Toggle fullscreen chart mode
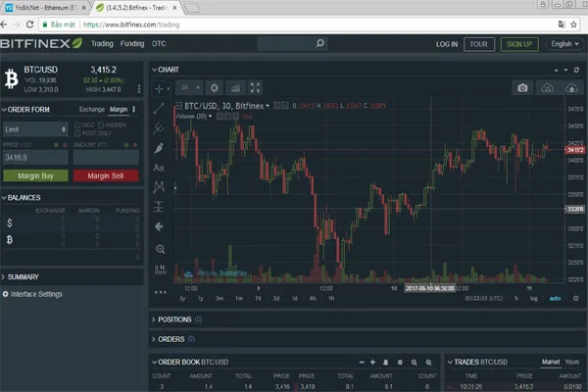 [x=255, y=88]
